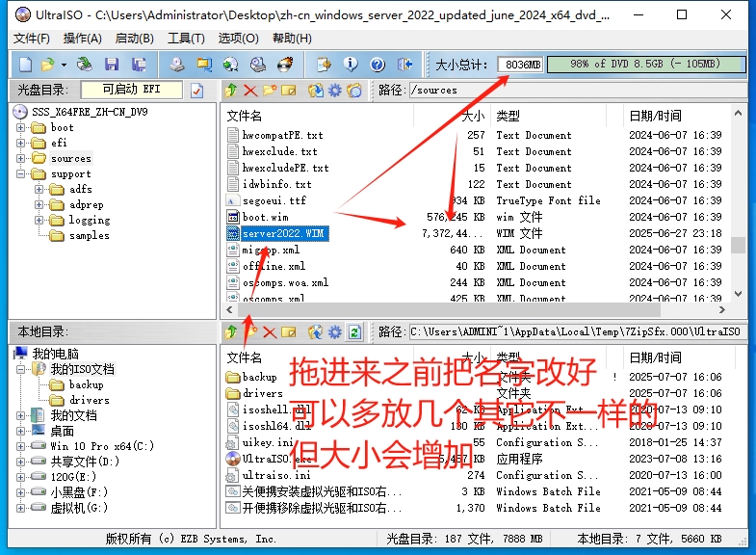
Task: Open the dropdown arrow next to Open icon
Action: point(64,65)
